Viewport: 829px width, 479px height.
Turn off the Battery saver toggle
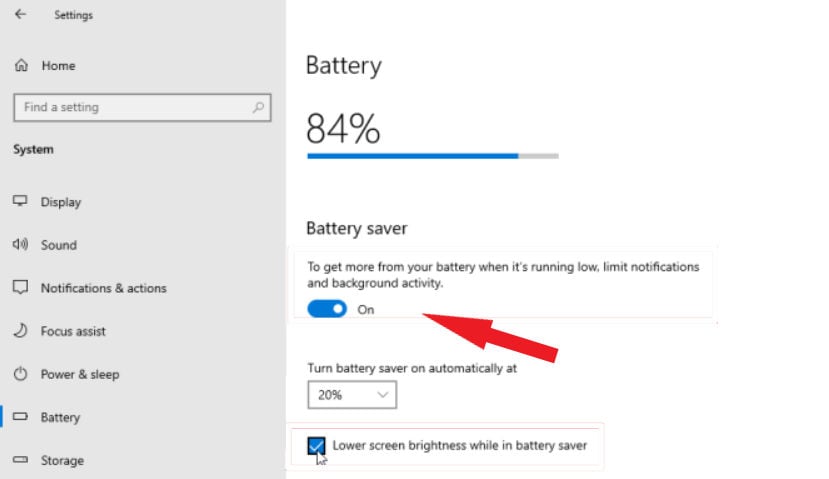[327, 309]
